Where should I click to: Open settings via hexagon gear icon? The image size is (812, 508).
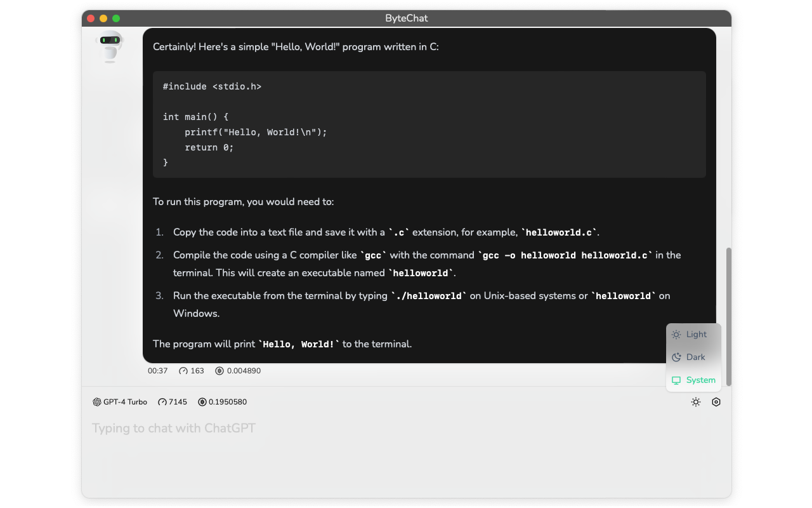coord(716,402)
